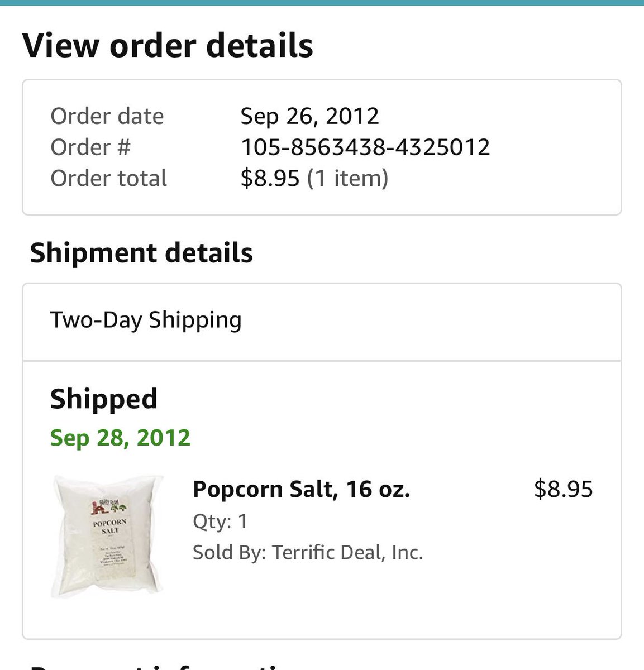The image size is (644, 670).
Task: Open the Popcorn Salt, 16 oz. product link
Action: point(301,490)
